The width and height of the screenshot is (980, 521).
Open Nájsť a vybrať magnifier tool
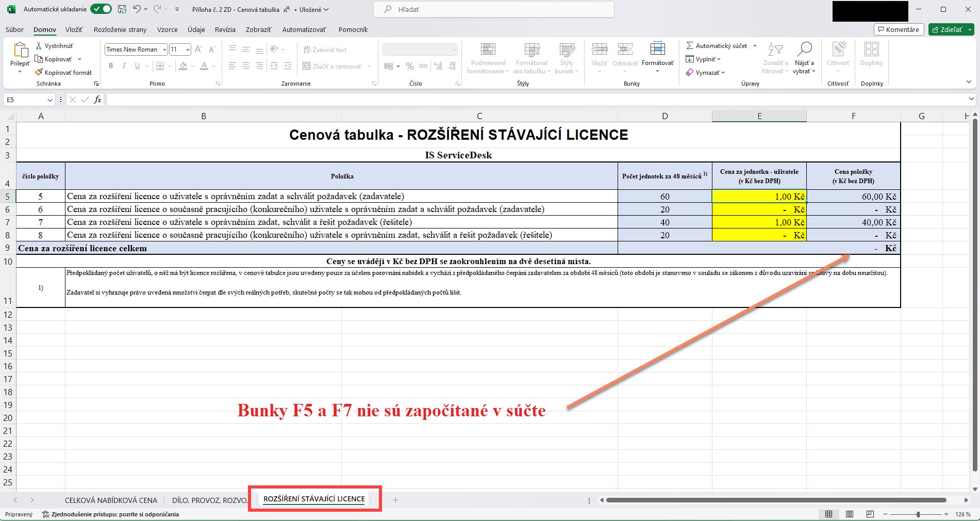click(x=804, y=50)
